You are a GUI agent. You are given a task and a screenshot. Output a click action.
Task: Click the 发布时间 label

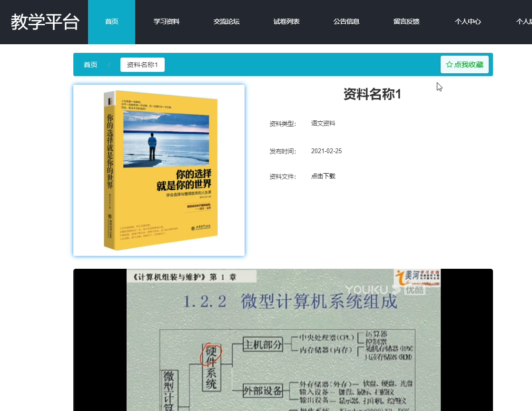click(283, 152)
